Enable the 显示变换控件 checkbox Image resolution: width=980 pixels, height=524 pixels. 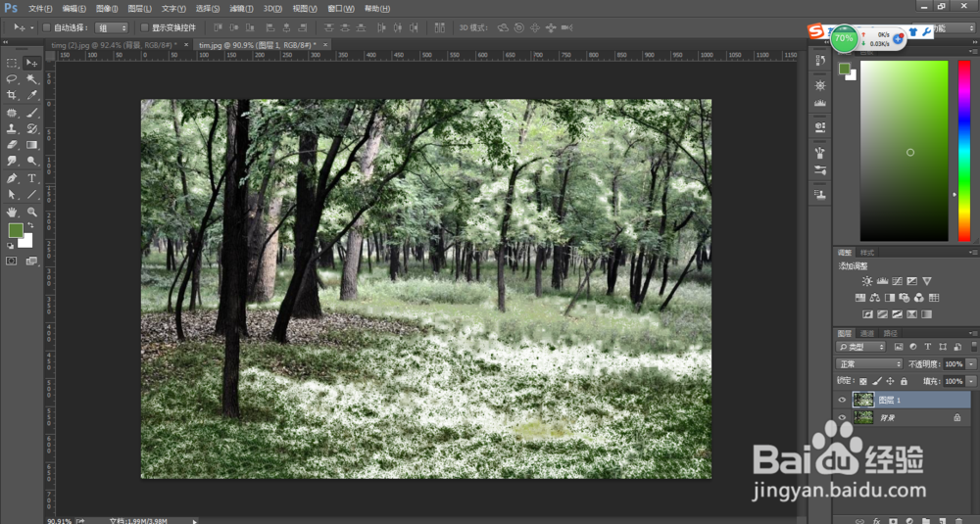144,27
